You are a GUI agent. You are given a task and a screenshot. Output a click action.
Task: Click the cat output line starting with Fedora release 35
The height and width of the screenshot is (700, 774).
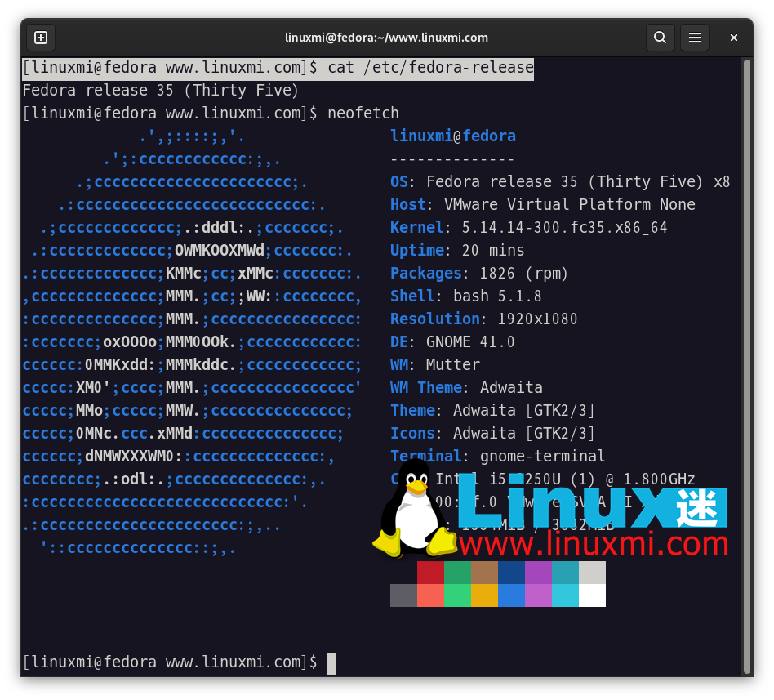coord(161,91)
